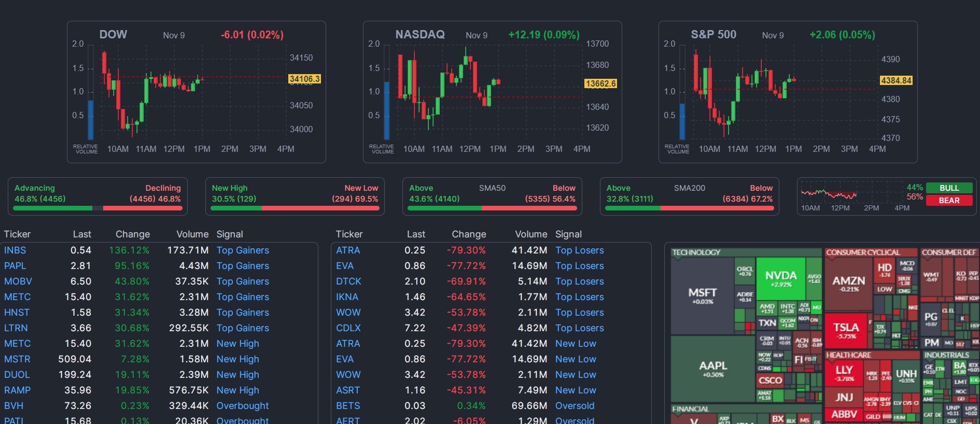Select the ABBV tile in the heatmap

click(844, 415)
